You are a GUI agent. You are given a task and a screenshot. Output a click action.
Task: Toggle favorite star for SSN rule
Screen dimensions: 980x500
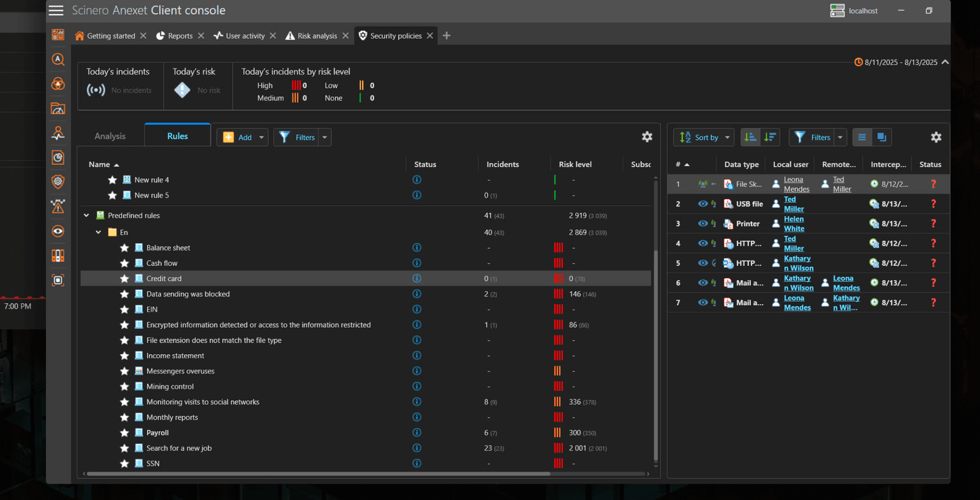[x=124, y=463]
